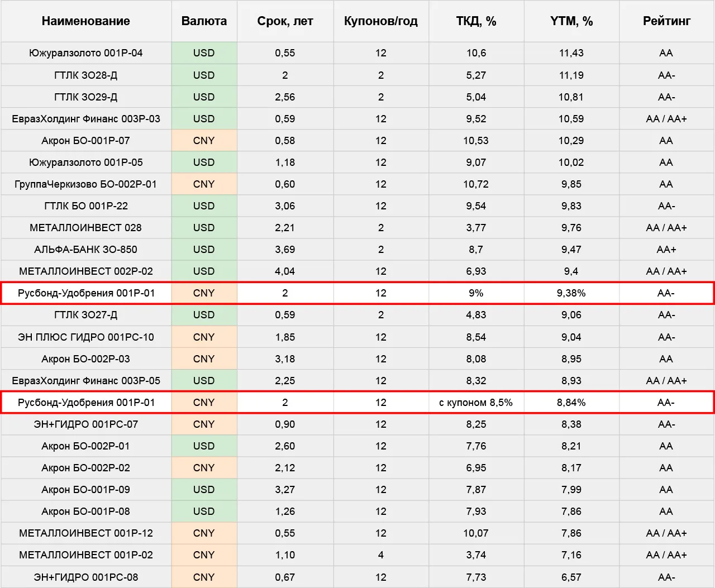Select the AA+ rating of АЛЬФА-БАНК ЗО-850
The image size is (715, 588).
666,249
